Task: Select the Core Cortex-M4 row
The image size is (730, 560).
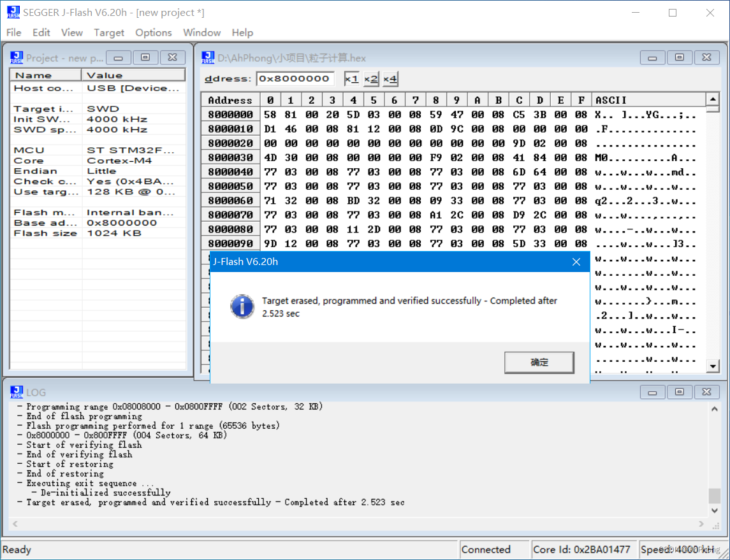Action: click(x=98, y=161)
